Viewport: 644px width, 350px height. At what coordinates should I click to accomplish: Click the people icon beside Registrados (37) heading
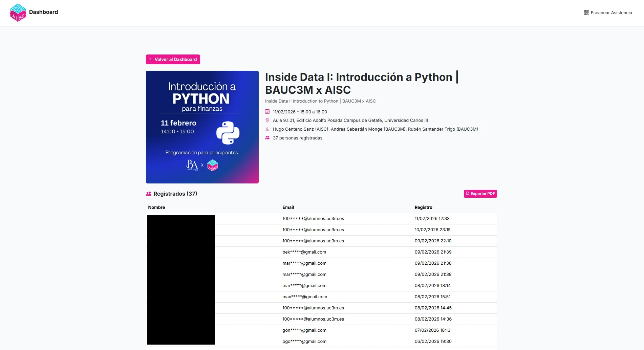click(149, 194)
